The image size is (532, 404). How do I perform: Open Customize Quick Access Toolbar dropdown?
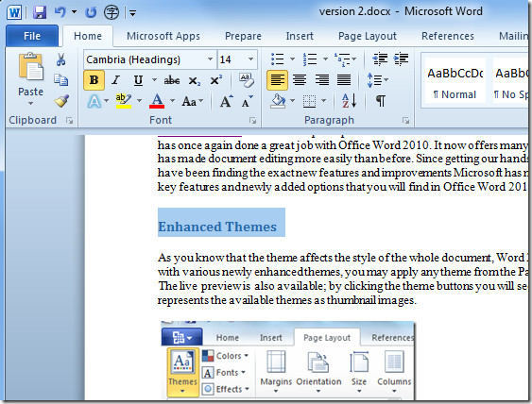click(132, 13)
